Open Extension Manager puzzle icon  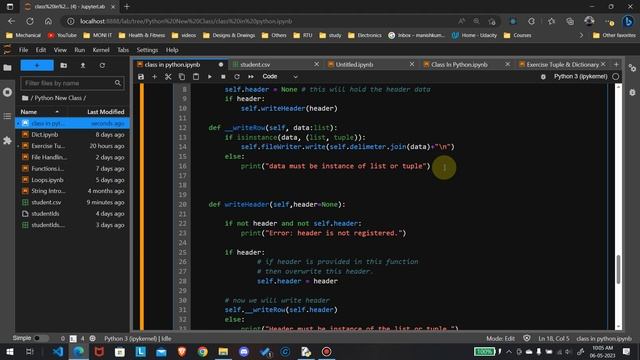pos(7,141)
